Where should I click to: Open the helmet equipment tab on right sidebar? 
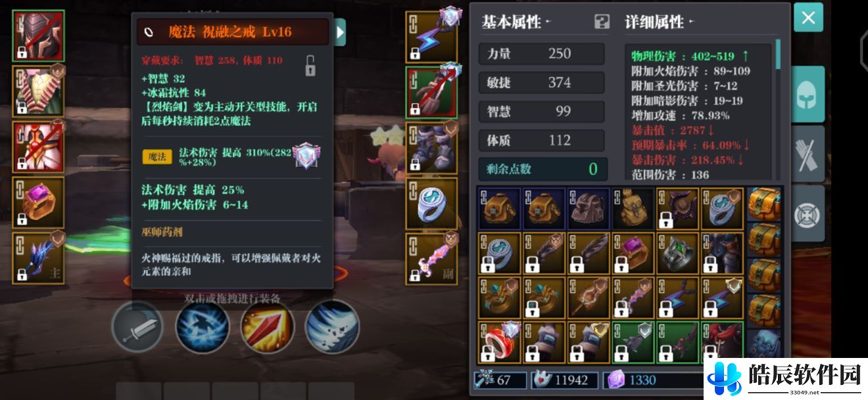click(808, 95)
